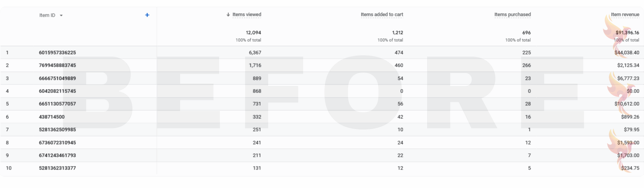Select item ID 5281362509985
This screenshot has width=644, height=188.
57,130
